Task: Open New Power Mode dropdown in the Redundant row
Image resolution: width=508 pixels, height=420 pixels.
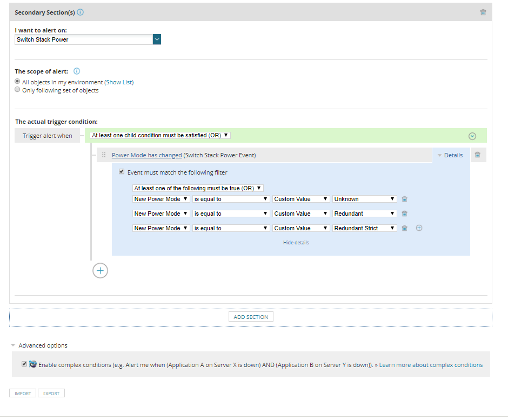Action: click(x=161, y=214)
